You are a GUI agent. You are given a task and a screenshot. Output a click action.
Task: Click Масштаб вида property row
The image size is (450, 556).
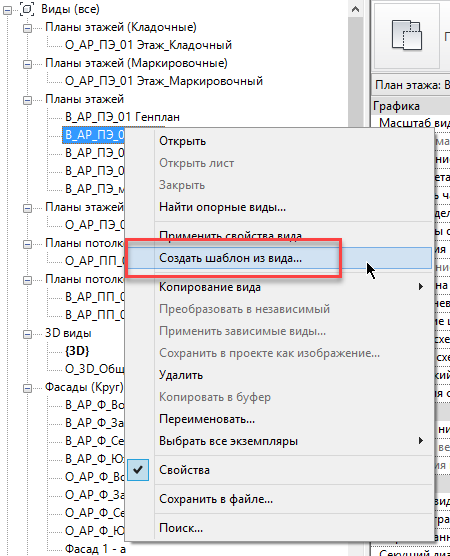click(411, 123)
